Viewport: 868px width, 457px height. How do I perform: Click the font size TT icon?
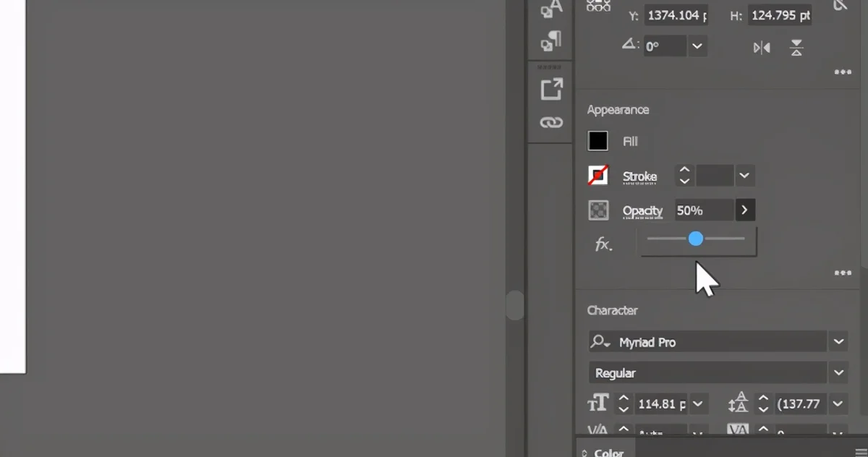(x=599, y=403)
